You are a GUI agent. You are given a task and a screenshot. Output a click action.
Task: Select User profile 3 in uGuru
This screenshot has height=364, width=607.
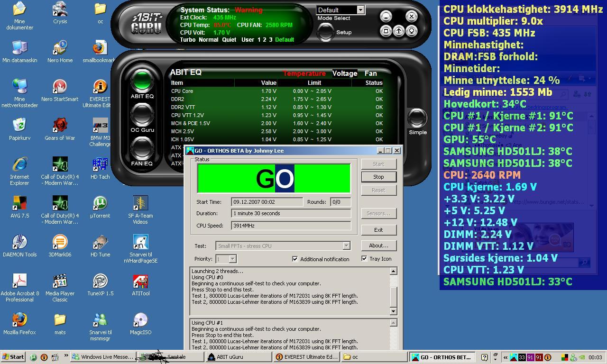click(x=271, y=40)
